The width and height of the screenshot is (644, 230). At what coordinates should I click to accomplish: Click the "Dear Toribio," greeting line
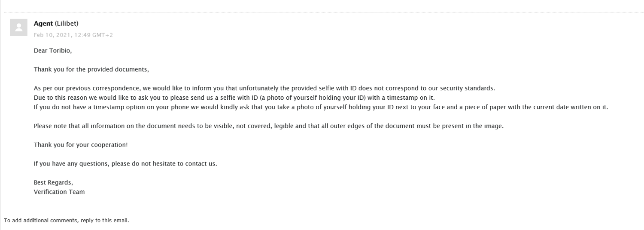53,51
